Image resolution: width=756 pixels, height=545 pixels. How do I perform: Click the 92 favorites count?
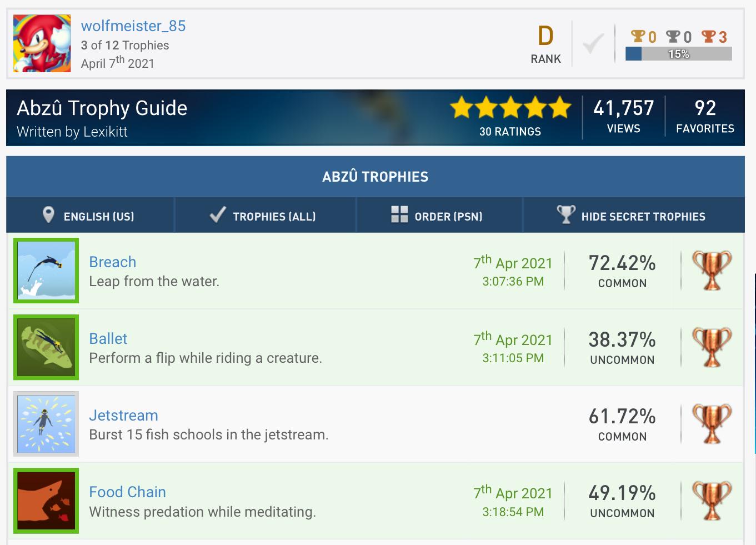coord(705,108)
